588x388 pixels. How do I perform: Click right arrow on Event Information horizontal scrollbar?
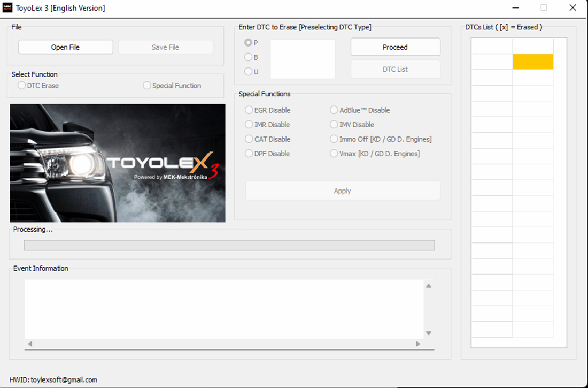pyautogui.click(x=418, y=344)
